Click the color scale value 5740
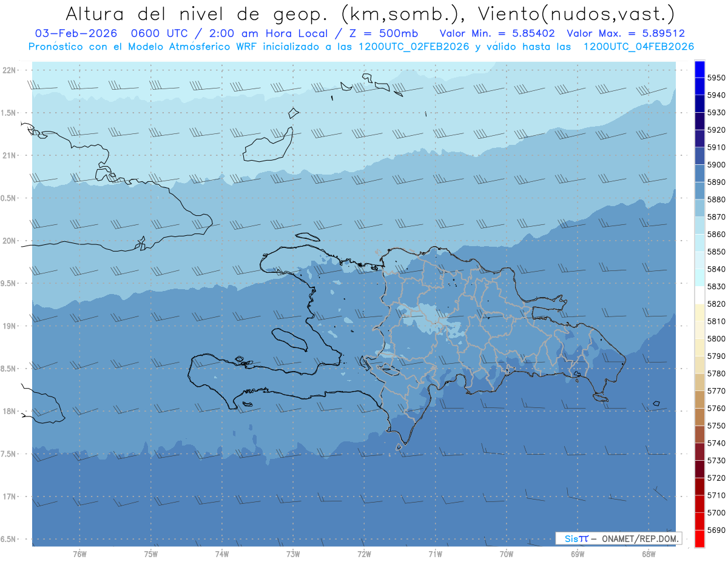Image resolution: width=728 pixels, height=562 pixels. pos(716,443)
